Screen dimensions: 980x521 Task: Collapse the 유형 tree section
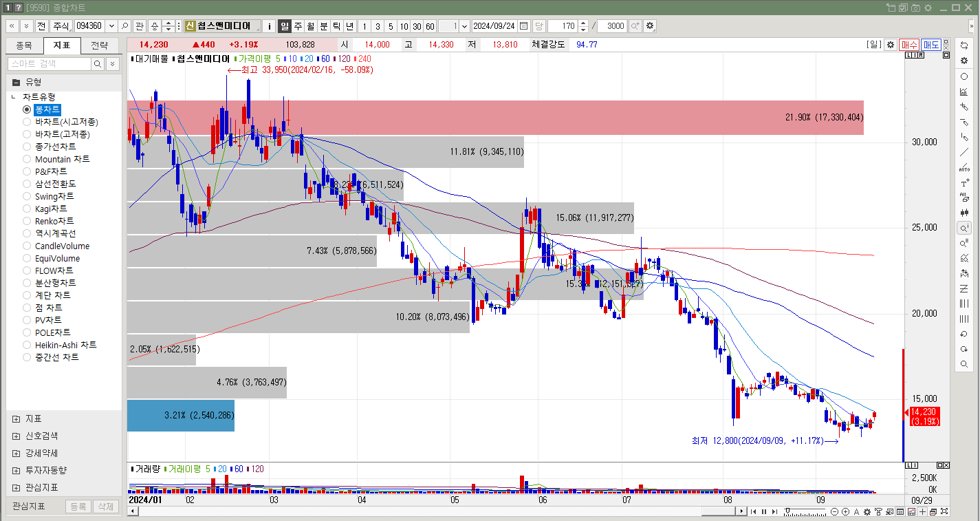pyautogui.click(x=16, y=82)
